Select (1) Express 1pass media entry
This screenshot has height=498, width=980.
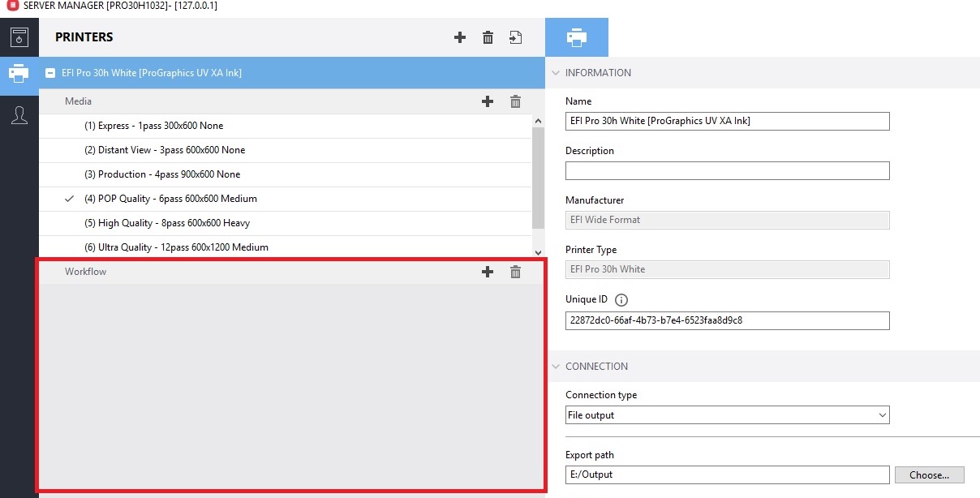(154, 126)
